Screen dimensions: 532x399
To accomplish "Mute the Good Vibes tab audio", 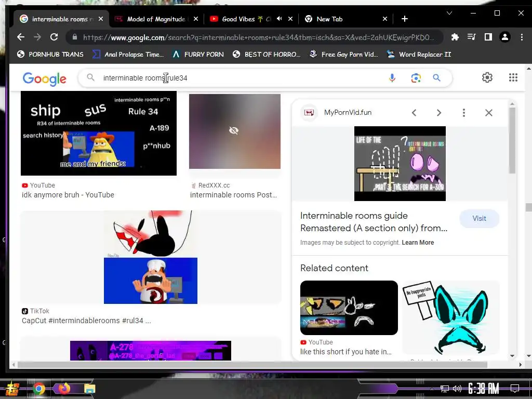I will pyautogui.click(x=279, y=19).
